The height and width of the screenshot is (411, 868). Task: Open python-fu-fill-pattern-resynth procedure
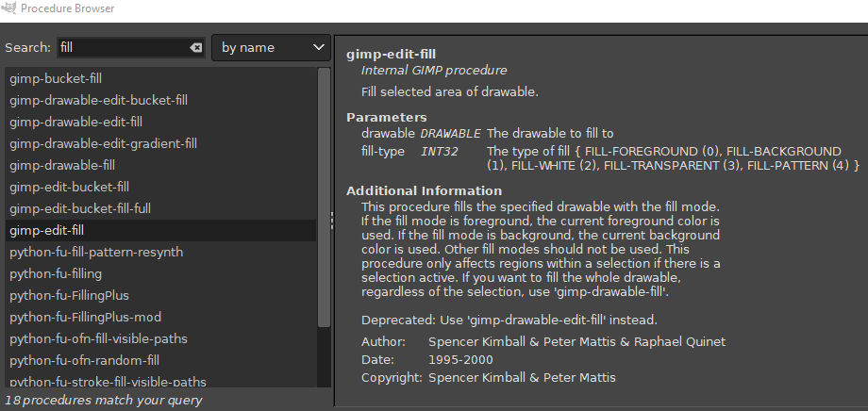(x=96, y=252)
